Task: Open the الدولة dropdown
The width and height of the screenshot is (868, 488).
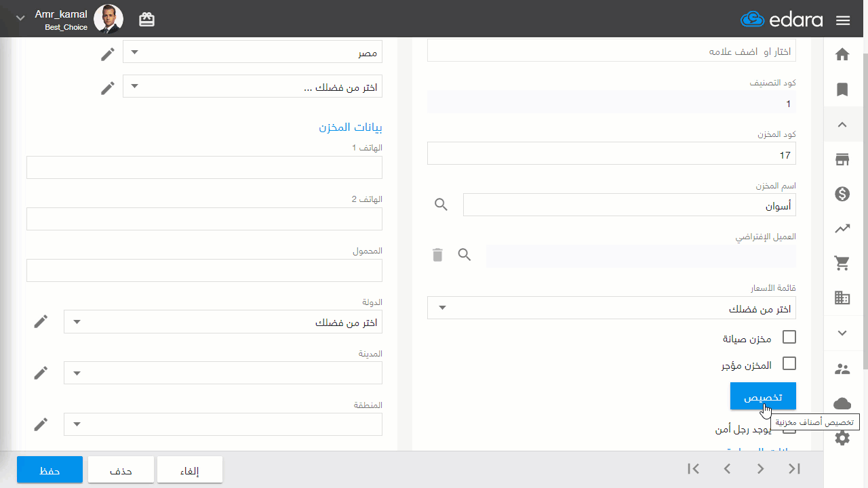Action: tap(223, 322)
